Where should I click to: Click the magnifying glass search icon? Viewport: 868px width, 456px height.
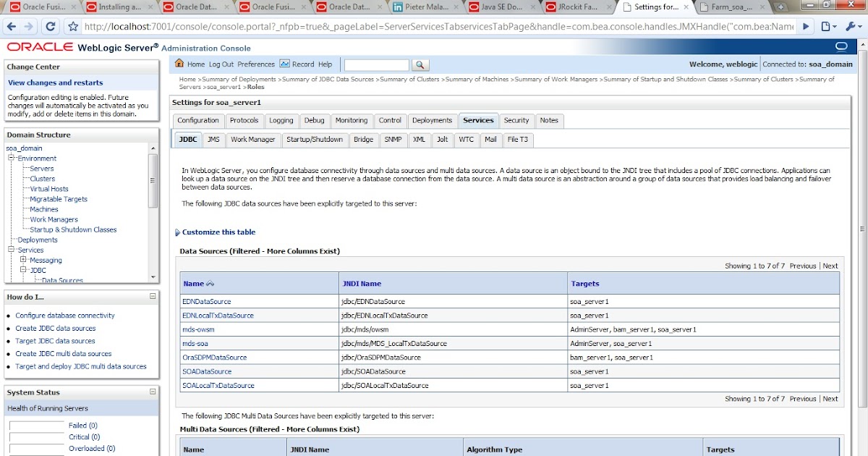click(x=420, y=64)
